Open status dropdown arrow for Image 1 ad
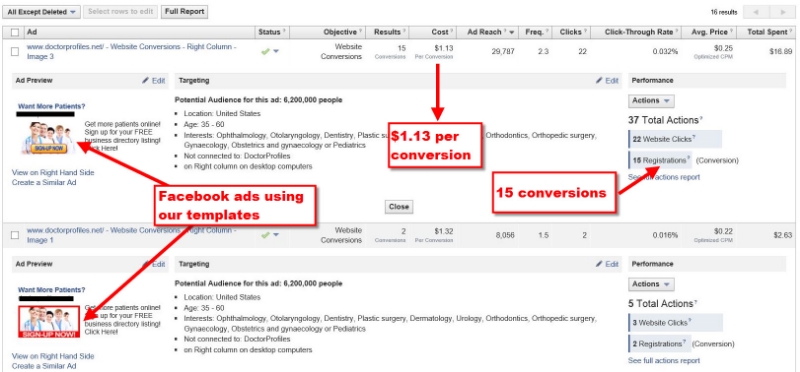This screenshot has height=372, width=800. [x=276, y=235]
